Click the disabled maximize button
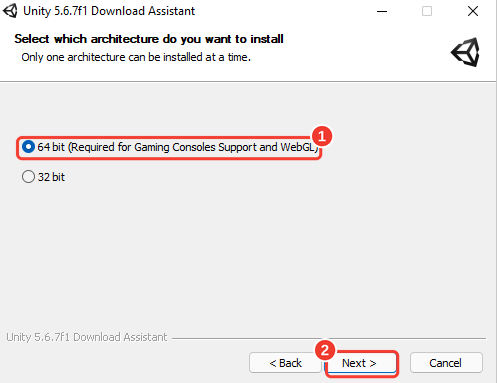 [x=427, y=11]
